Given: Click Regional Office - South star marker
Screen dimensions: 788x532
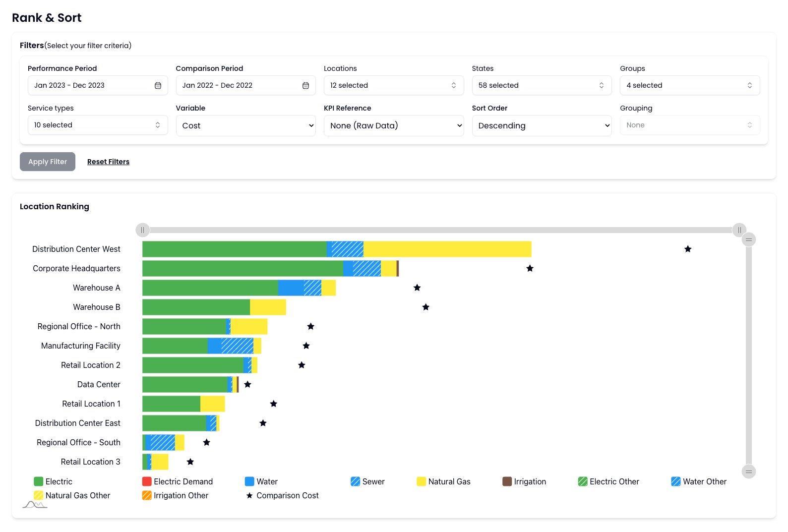Looking at the screenshot, I should pos(206,442).
